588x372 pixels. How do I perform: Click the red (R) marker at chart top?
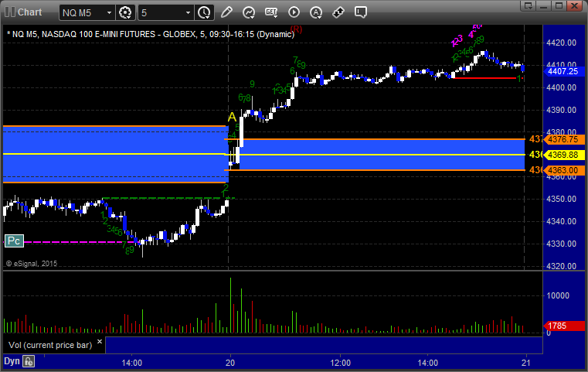(296, 29)
